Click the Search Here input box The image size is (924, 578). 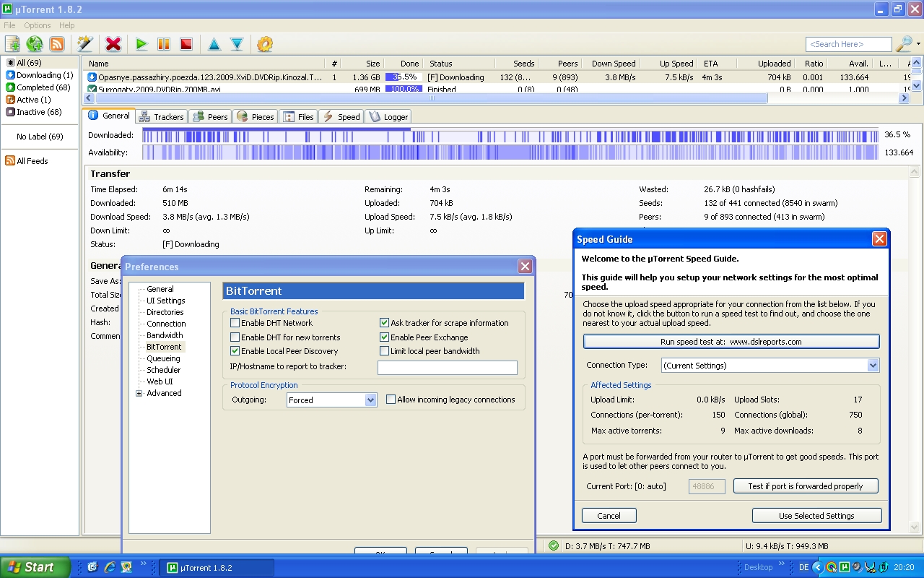tap(849, 44)
